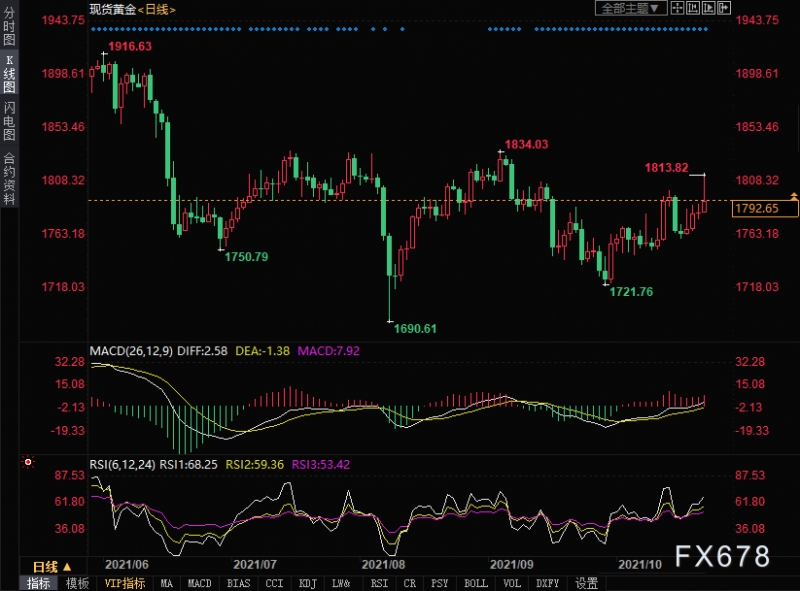This screenshot has height=591, width=800.
Task: Open the 全部主题 theme dropdown
Action: pos(631,8)
